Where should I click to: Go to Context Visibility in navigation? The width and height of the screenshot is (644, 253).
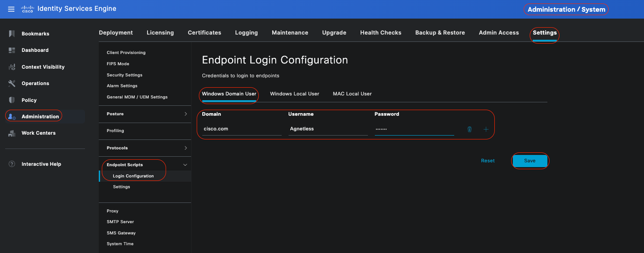tap(43, 67)
